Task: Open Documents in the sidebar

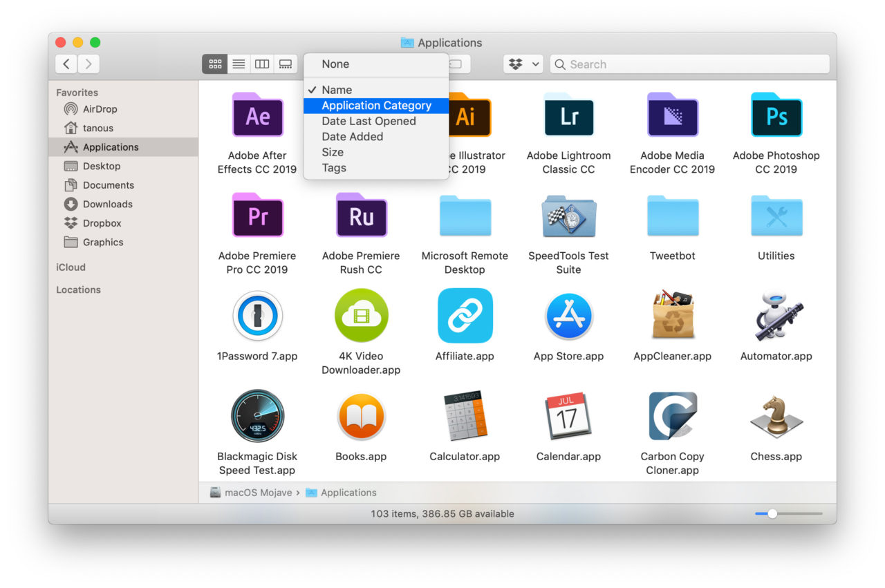Action: (123, 185)
